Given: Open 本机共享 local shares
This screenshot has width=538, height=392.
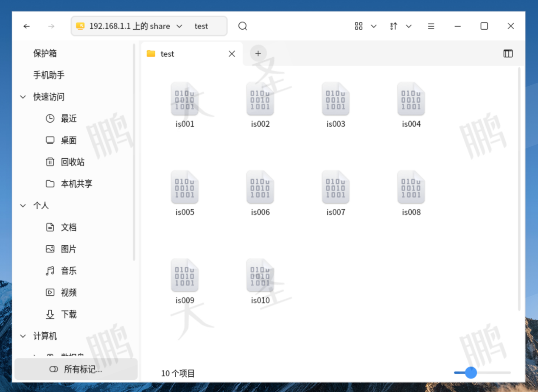Looking at the screenshot, I should pyautogui.click(x=76, y=184).
